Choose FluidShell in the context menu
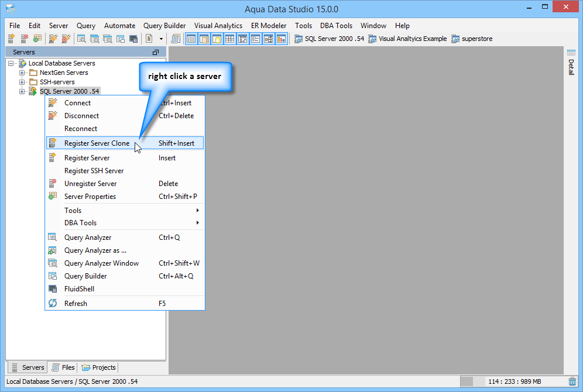 (x=125, y=289)
